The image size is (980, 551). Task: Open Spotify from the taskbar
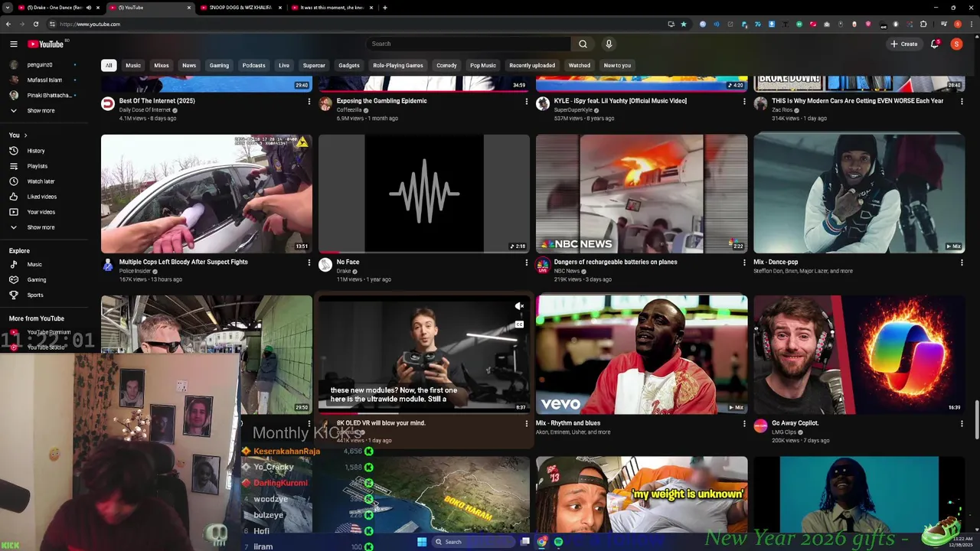point(558,542)
